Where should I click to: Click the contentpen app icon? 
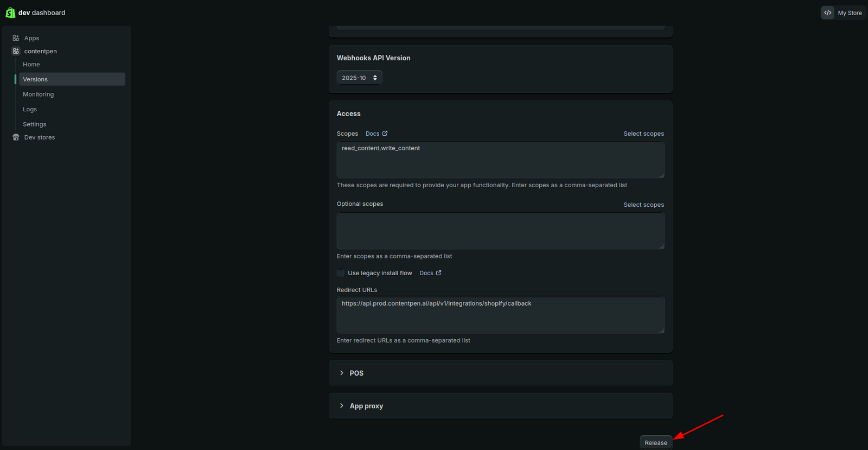[16, 51]
